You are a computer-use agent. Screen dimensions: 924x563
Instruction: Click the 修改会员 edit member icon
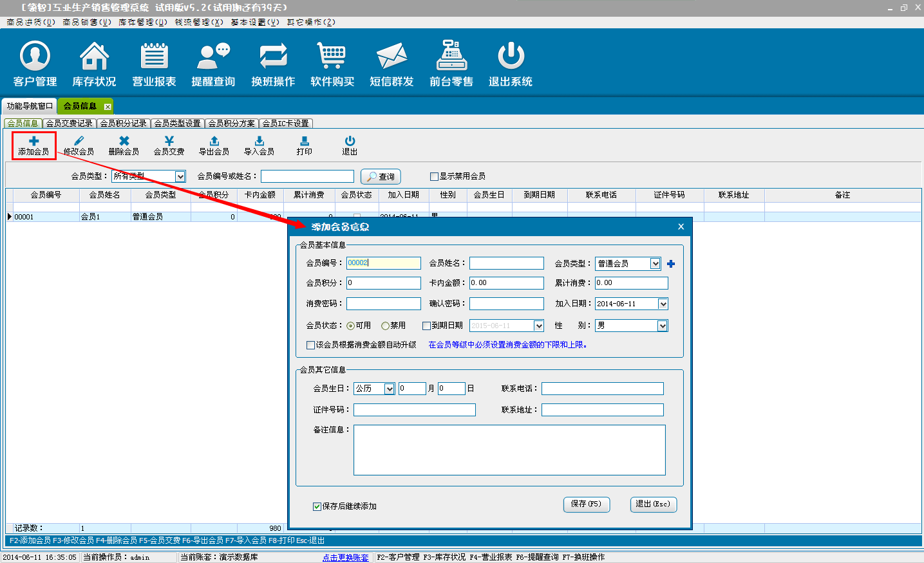click(79, 145)
